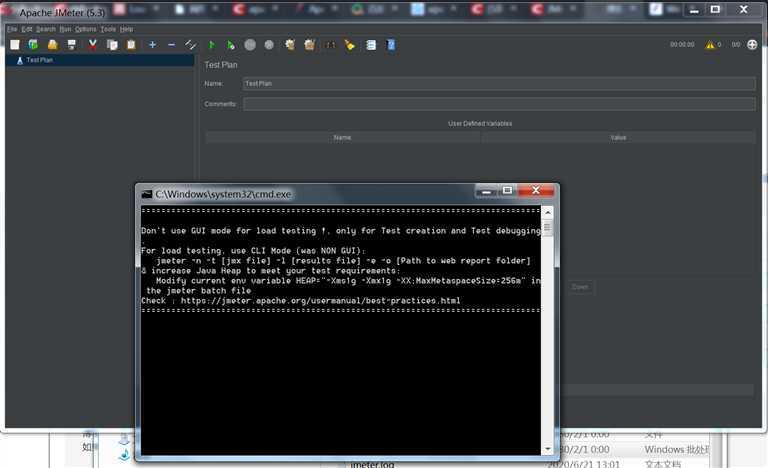Open the Help menu in JMeter
This screenshot has width=768, height=468.
pos(126,29)
